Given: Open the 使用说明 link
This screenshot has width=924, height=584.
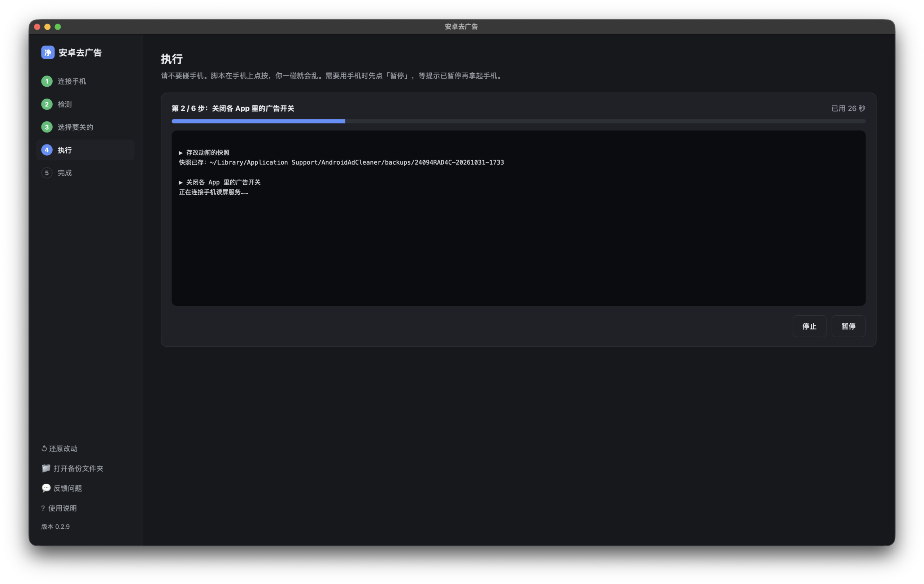Looking at the screenshot, I should click(x=59, y=509).
